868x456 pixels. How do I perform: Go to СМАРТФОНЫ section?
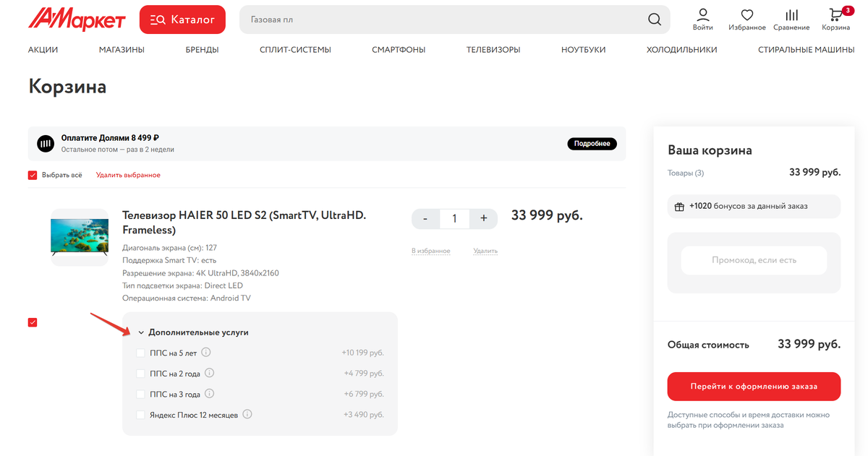point(399,50)
